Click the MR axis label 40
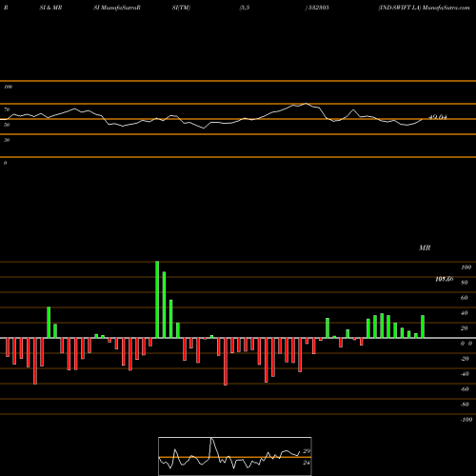 (465, 313)
